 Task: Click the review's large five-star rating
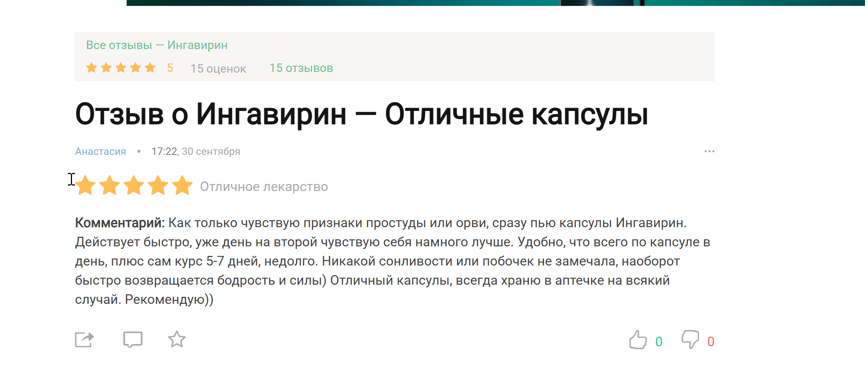pos(134,185)
